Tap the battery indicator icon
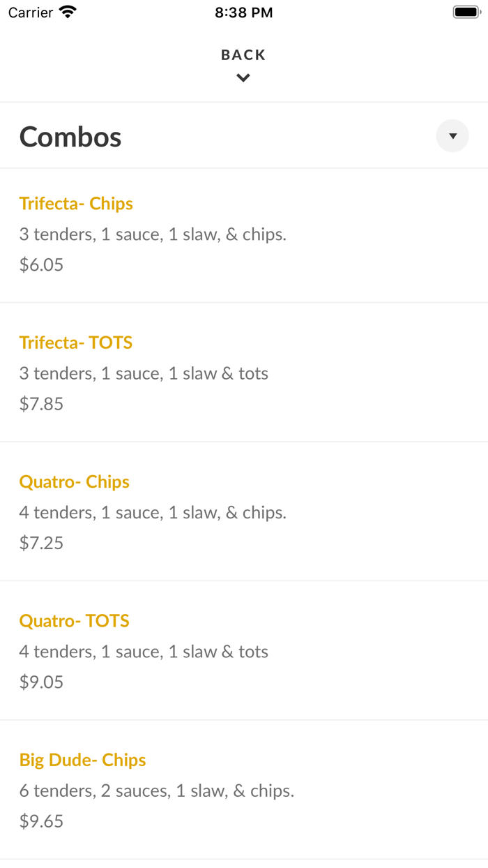 click(x=466, y=12)
